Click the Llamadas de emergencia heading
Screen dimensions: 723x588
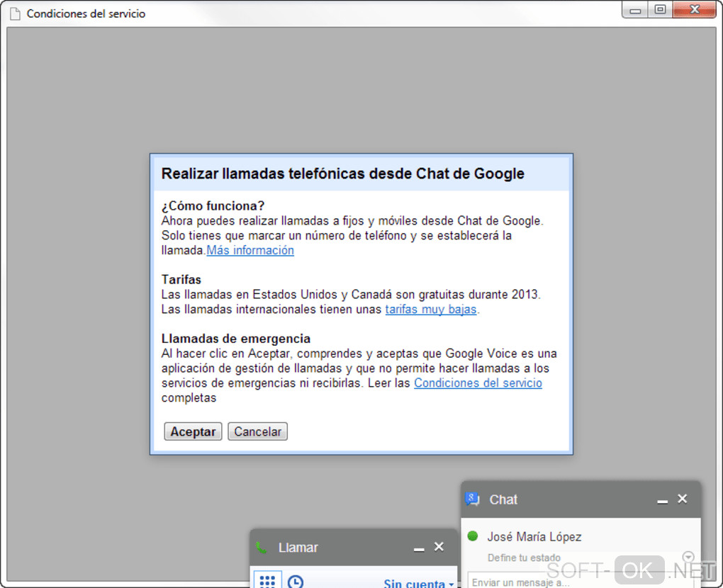235,339
